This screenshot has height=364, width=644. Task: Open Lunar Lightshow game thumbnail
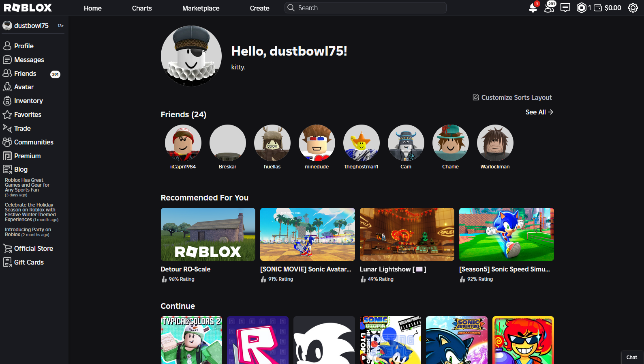[407, 235]
